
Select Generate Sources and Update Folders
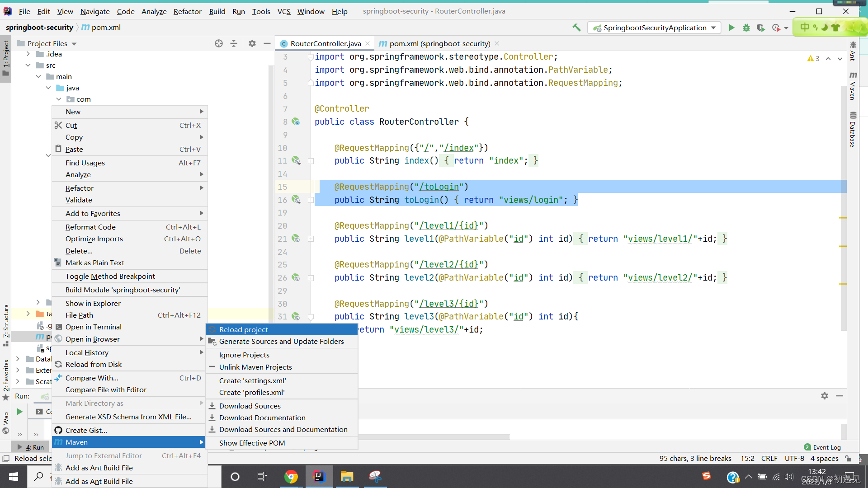(x=282, y=341)
